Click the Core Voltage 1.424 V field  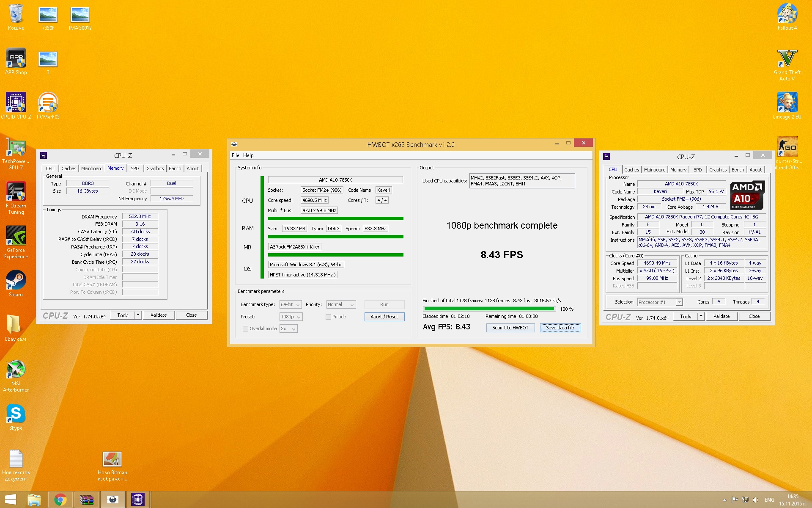click(x=710, y=207)
